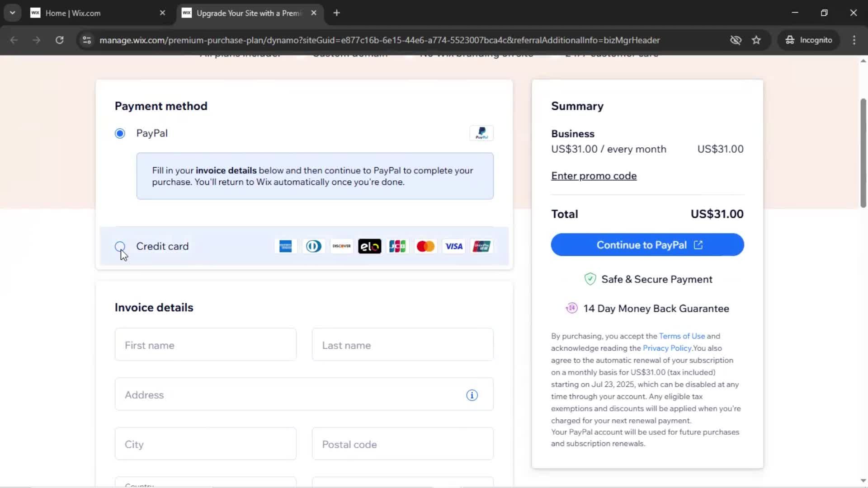Image resolution: width=868 pixels, height=488 pixels.
Task: Restore down the browser window
Action: [x=824, y=13]
